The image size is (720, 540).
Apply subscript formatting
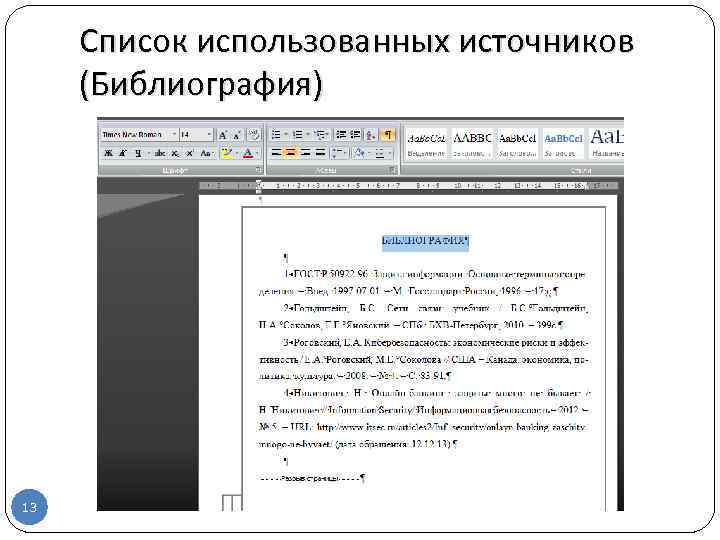tap(175, 153)
